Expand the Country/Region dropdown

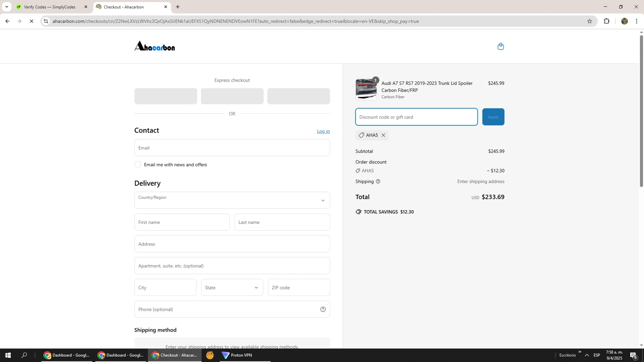click(x=232, y=200)
